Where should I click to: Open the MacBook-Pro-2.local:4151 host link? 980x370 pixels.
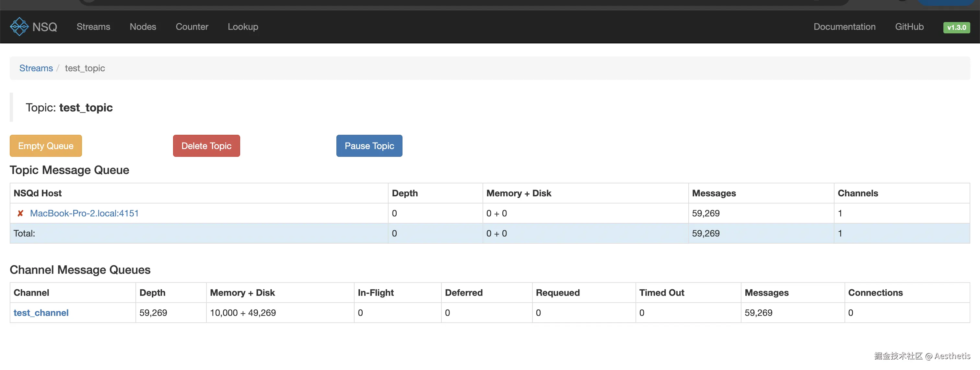[x=84, y=213]
